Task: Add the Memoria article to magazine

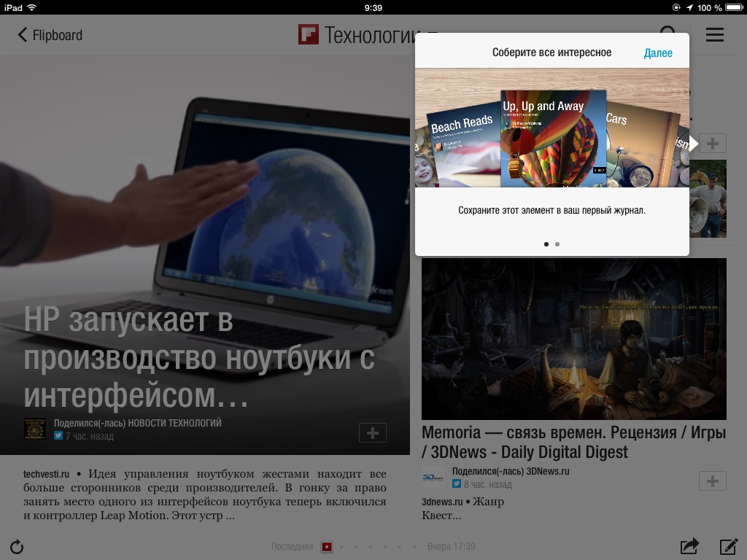Action: pos(713,481)
